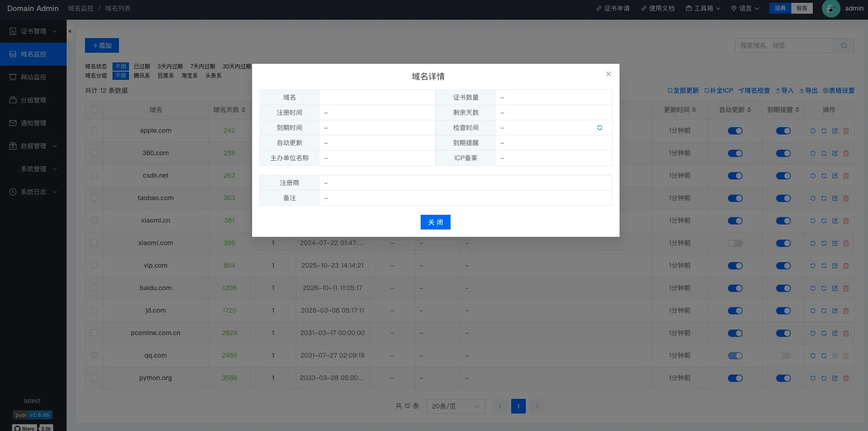Screen dimensions: 868x431
Task: Click edit icon for 360.com row
Action: [835, 153]
